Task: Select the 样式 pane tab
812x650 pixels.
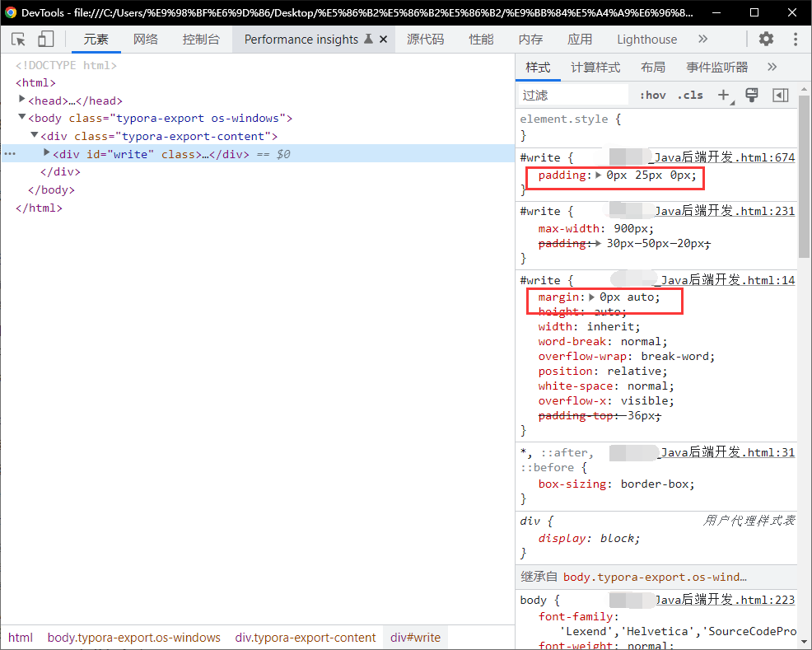Action: point(538,68)
